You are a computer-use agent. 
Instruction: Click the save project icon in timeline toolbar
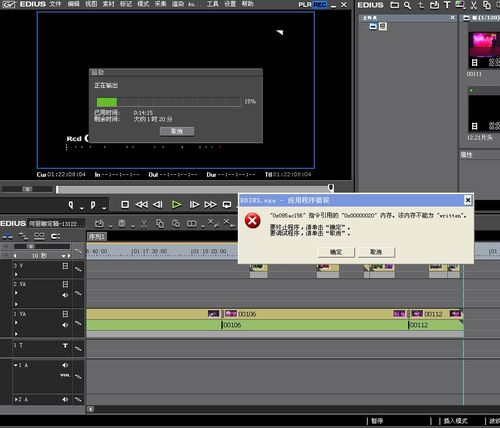pos(122,224)
